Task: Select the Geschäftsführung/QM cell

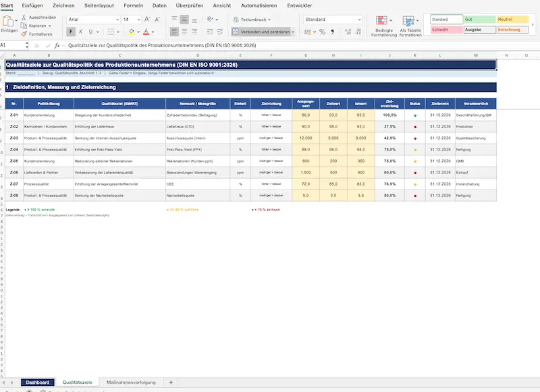Action: tap(476, 115)
